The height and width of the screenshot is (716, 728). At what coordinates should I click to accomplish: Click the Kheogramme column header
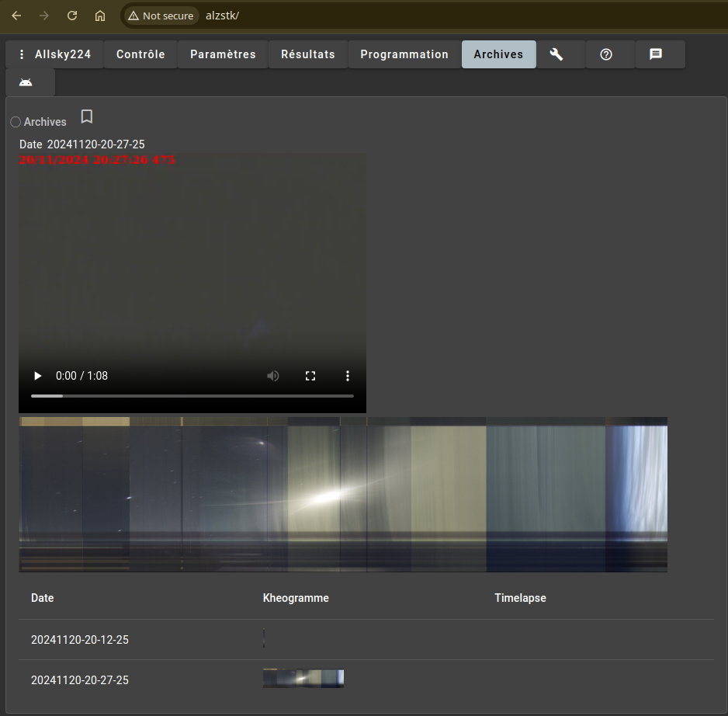tap(296, 598)
